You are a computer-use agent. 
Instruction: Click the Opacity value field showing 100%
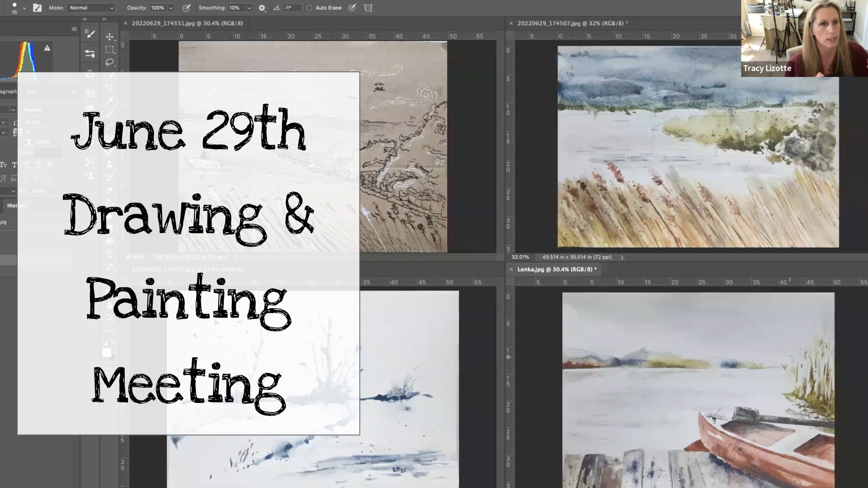(x=158, y=8)
